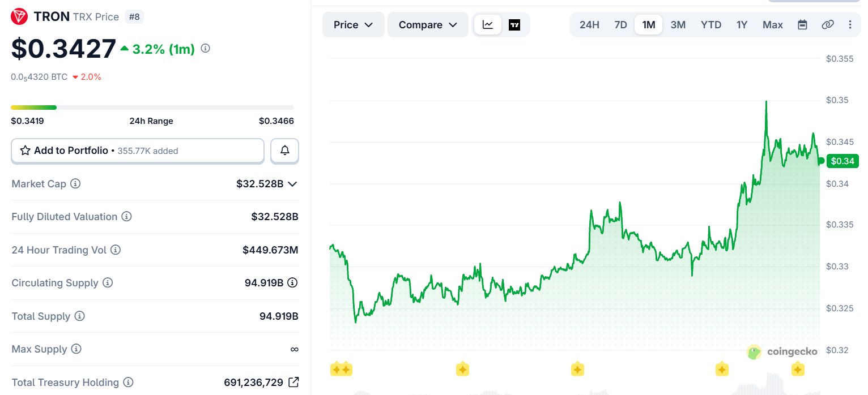Click the 24h range progress bar
Image resolution: width=868 pixels, height=395 pixels.
152,108
